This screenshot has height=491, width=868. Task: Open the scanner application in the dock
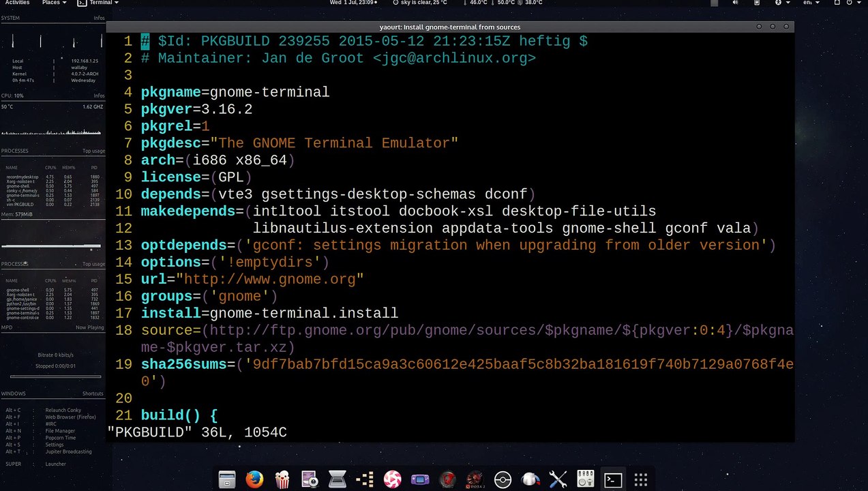[337, 479]
